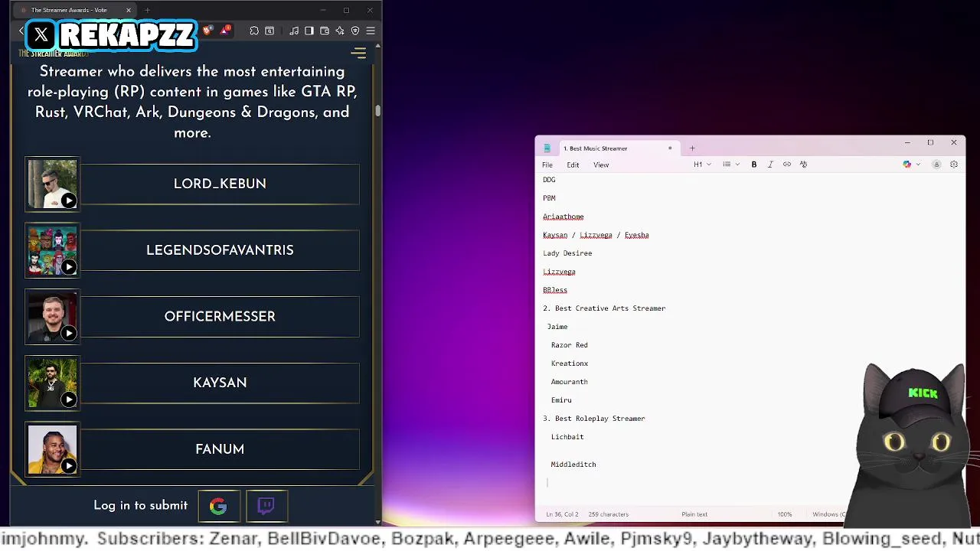Viewport: 980px width, 551px height.
Task: Click the 'Amouranth' line in Notepad
Action: click(570, 382)
